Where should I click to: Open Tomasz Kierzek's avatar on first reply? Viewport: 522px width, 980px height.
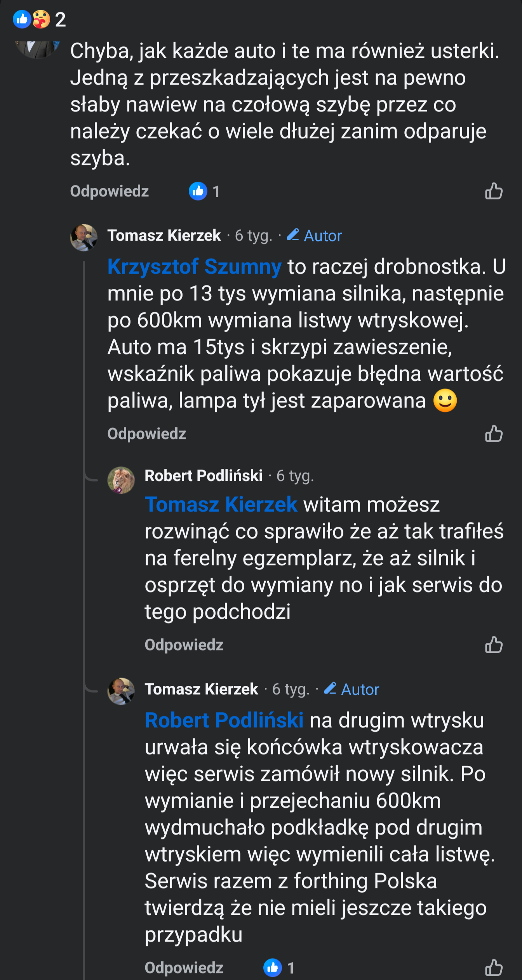pos(84,237)
